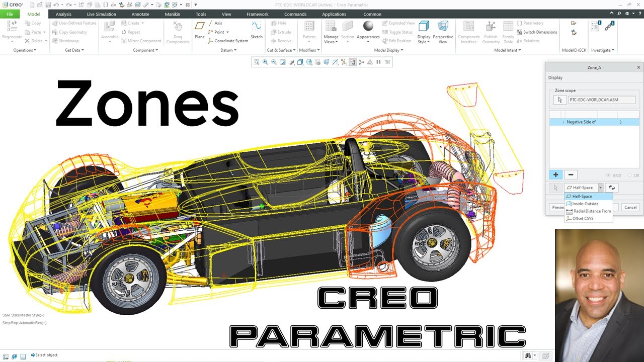
Task: Click Zoom Out on graphics toolbar
Action: 274,62
